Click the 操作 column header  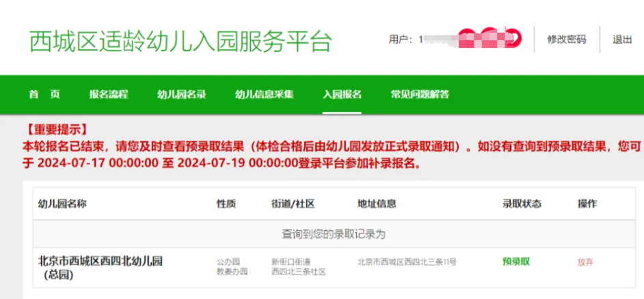point(587,203)
